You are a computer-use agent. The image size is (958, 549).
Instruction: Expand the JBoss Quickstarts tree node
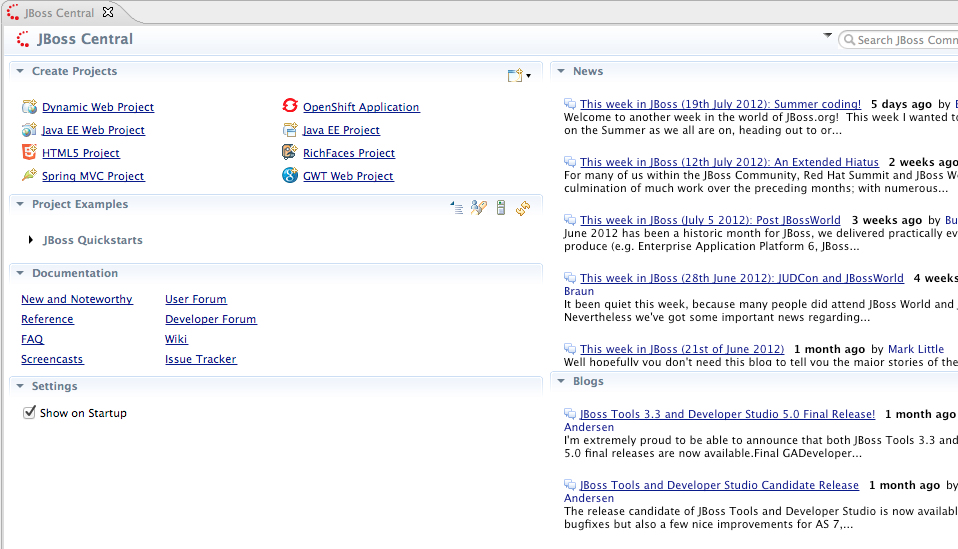[31, 240]
